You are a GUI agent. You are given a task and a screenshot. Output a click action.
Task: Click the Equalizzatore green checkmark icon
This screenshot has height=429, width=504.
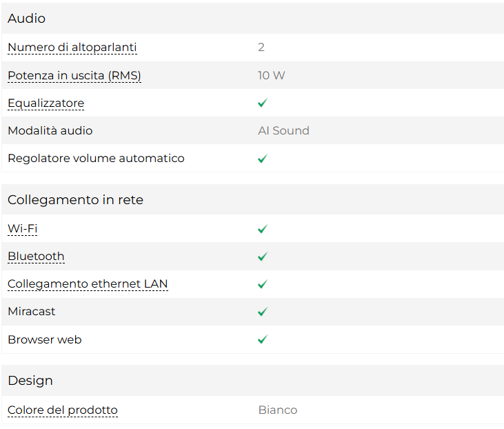tap(263, 103)
